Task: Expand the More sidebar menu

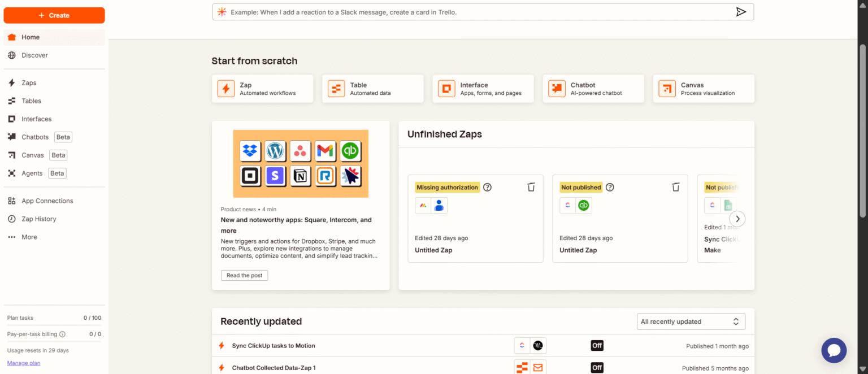Action: pyautogui.click(x=28, y=237)
